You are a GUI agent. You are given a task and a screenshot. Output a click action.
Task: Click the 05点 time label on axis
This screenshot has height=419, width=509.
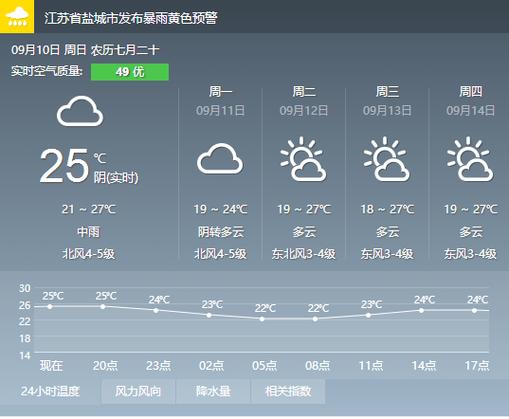coord(264,366)
